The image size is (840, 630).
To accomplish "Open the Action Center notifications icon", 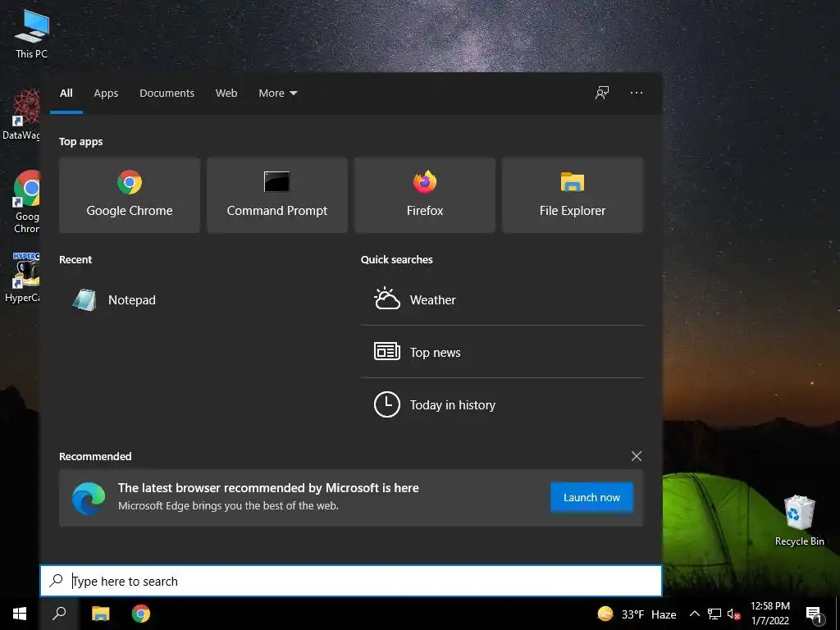I will pos(814,614).
